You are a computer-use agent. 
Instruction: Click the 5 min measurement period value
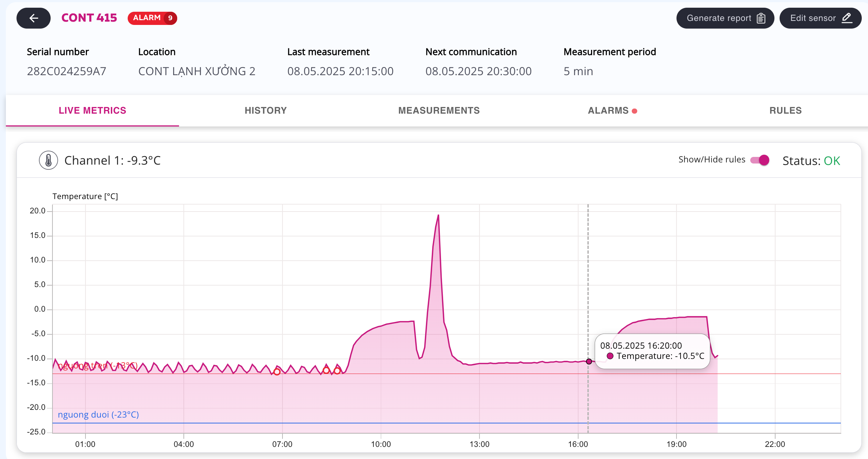point(578,71)
